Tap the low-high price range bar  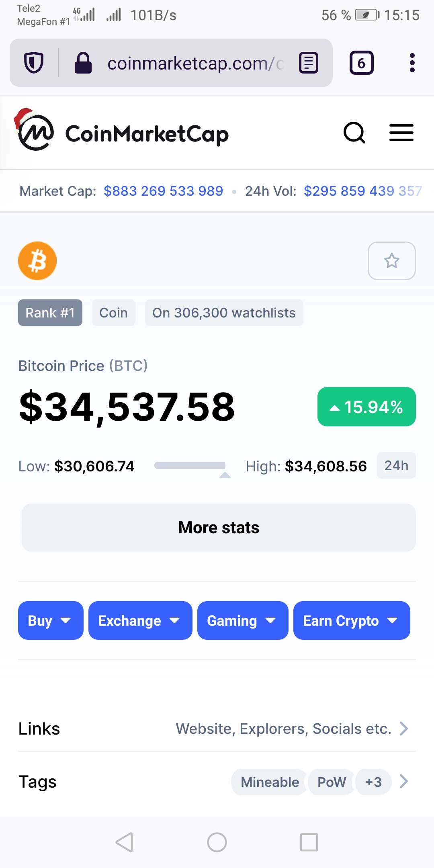pyautogui.click(x=190, y=466)
